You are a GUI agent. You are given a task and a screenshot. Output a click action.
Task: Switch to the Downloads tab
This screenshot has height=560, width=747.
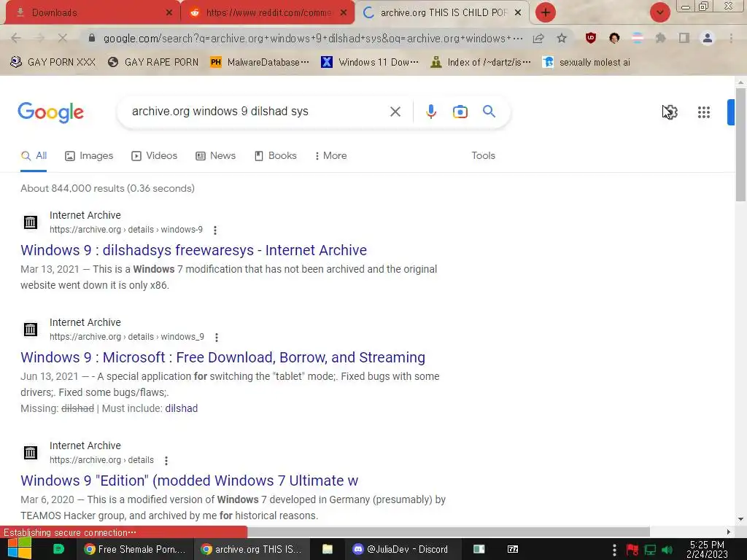tap(90, 12)
